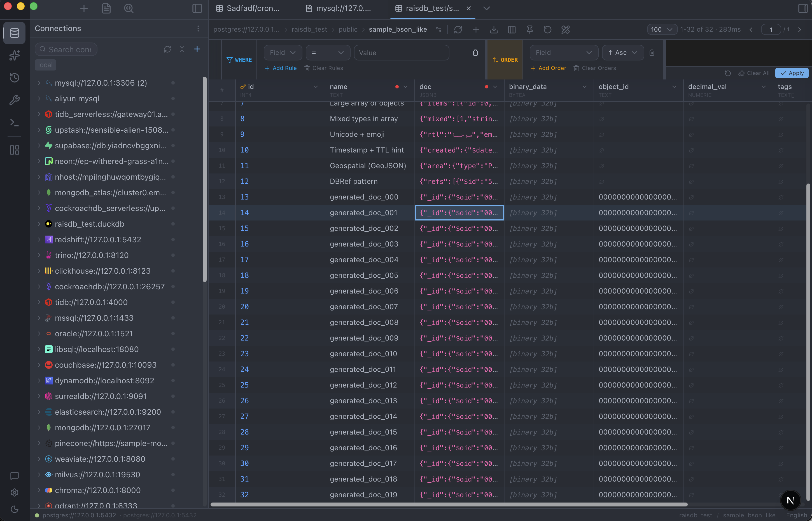Click the search magnifier icon in title bar
Screen dimensions: 812x521
point(129,8)
